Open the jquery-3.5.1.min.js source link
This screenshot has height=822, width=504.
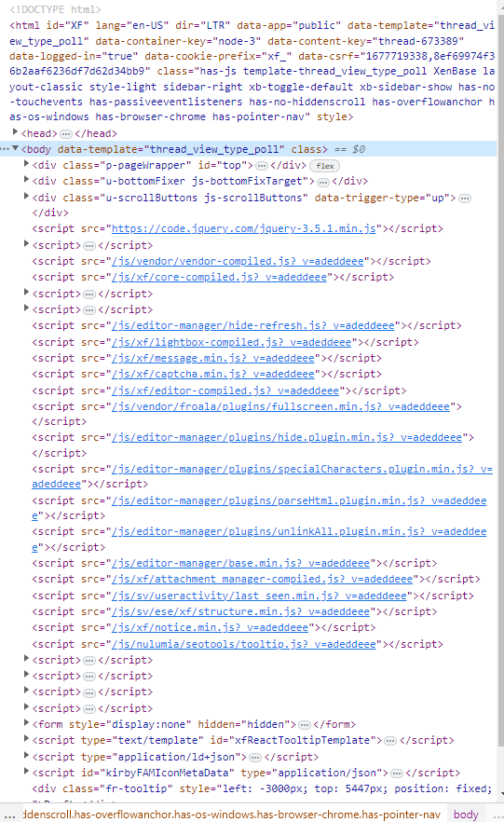pyautogui.click(x=244, y=228)
